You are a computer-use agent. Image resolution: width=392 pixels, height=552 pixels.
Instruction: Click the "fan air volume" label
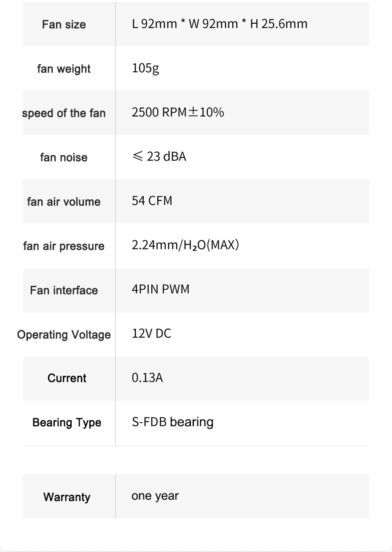click(x=64, y=202)
